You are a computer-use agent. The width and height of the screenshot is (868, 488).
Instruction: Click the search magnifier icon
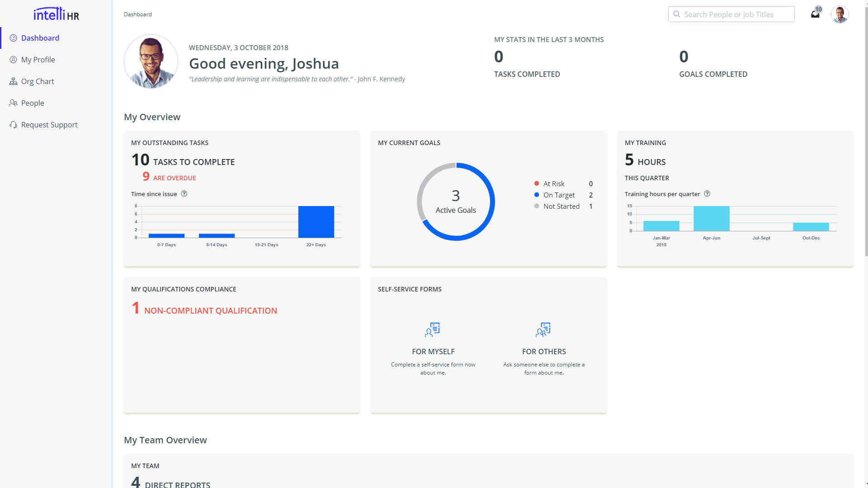(677, 14)
